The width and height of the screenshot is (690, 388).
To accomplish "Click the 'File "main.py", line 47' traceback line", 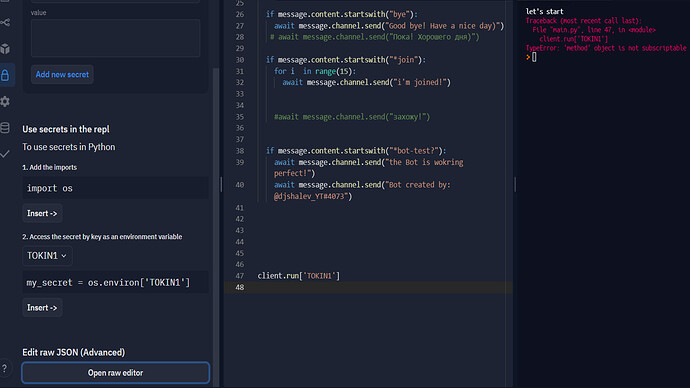I will click(594, 30).
